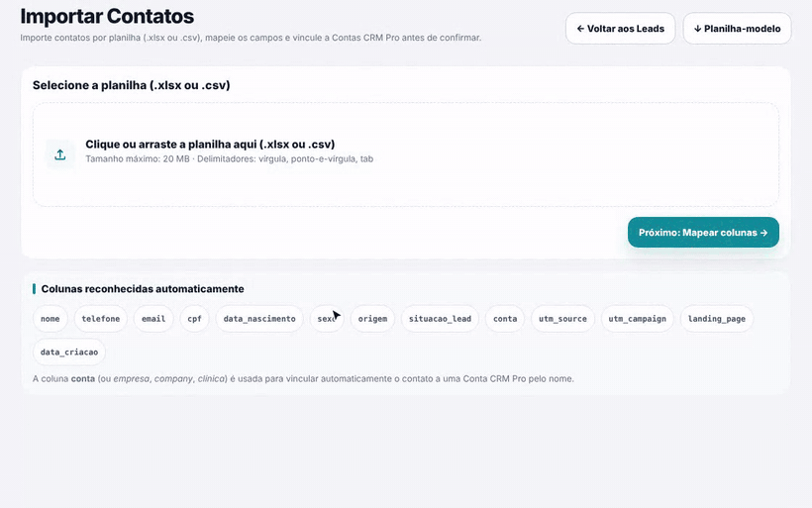Screen dimensions: 812x508
Task: Select the 'origem' column chip
Action: tap(373, 319)
